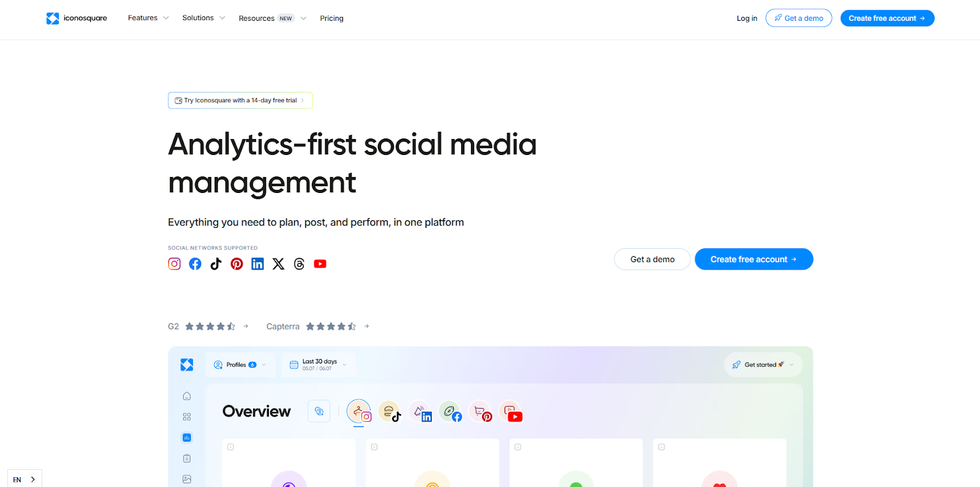Click info icon on fourth overview card
This screenshot has width=980, height=487.
tap(661, 447)
